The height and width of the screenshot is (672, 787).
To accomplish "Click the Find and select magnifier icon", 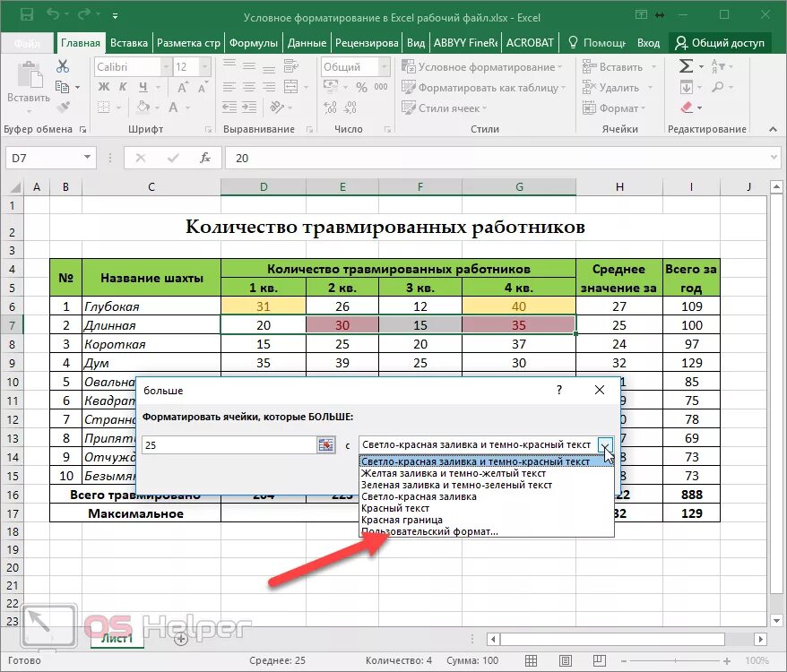I will pyautogui.click(x=718, y=87).
